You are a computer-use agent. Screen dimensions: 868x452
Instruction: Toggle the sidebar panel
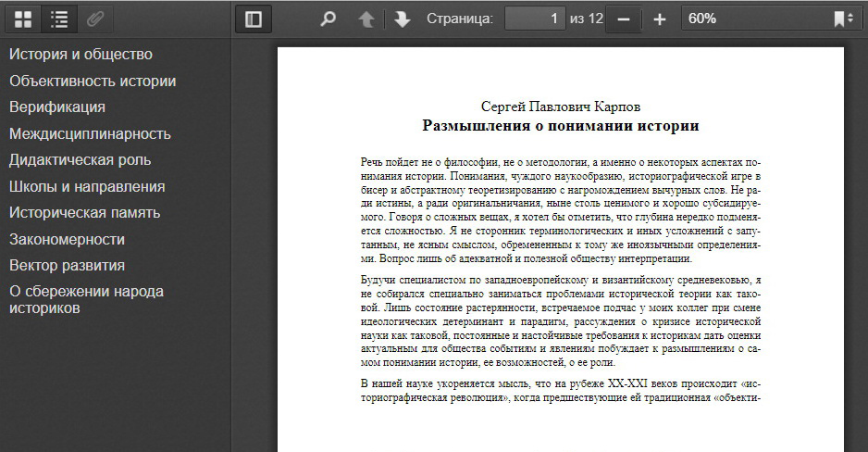(253, 19)
